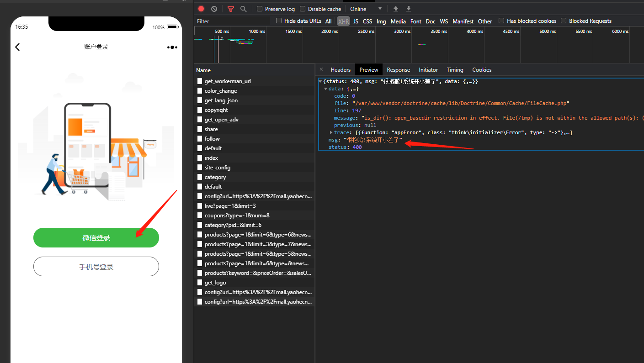Close the request details pane with the X

321,69
